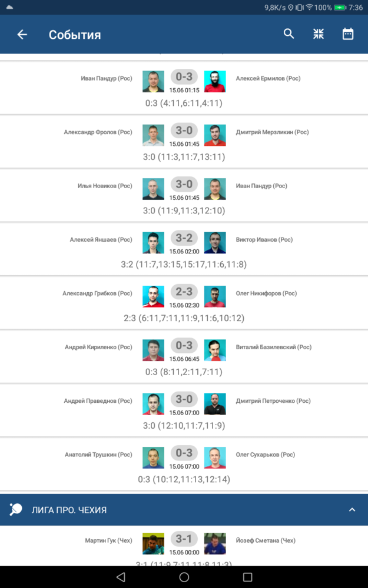The width and height of the screenshot is (368, 588).
Task: Select the Лига Про. Чехия header title
Action: 69,510
